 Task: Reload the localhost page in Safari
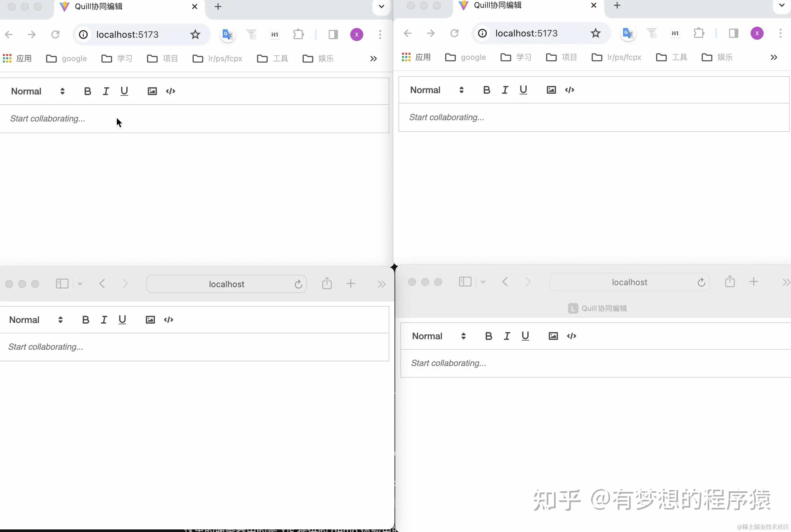point(298,284)
